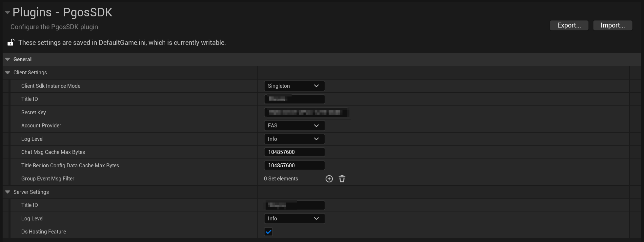Collapse the Client Settings group
This screenshot has width=644, height=242.
coord(8,72)
